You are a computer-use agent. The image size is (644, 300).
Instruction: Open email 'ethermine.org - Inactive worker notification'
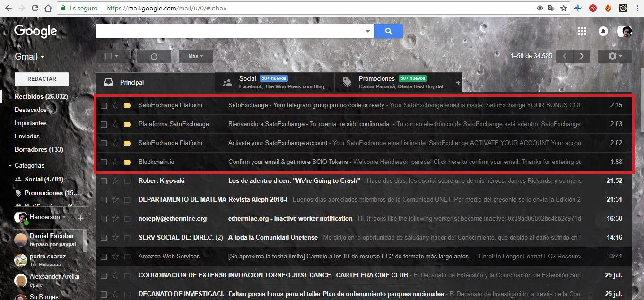click(x=290, y=219)
